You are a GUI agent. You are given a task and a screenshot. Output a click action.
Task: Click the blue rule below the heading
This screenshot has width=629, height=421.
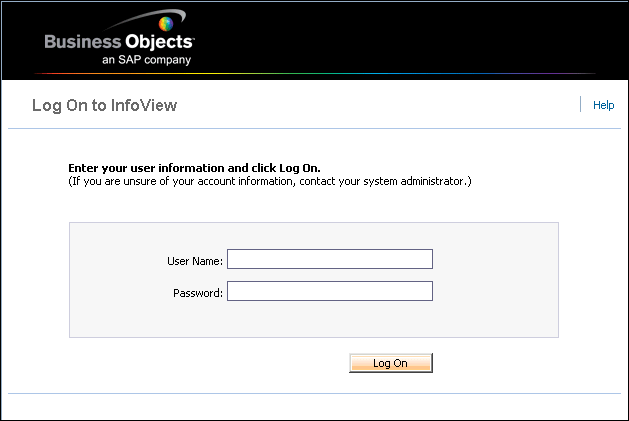314,129
